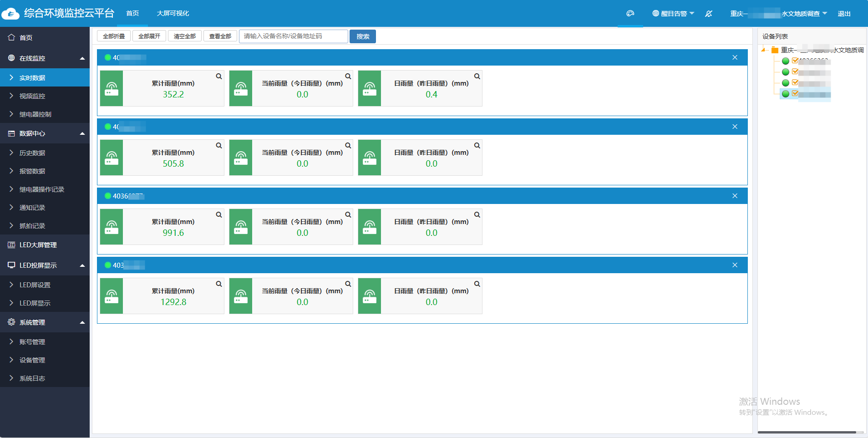The height and width of the screenshot is (438, 868).
Task: Click the 搜索 button
Action: (363, 36)
